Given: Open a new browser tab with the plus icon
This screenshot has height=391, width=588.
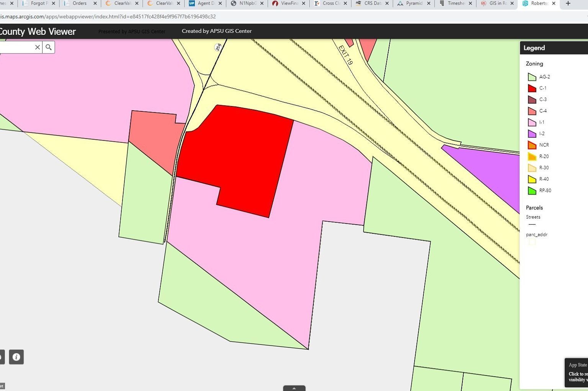Looking at the screenshot, I should 568,3.
